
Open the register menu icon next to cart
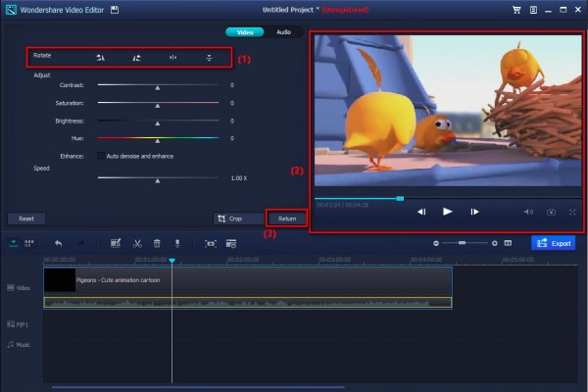tap(533, 10)
